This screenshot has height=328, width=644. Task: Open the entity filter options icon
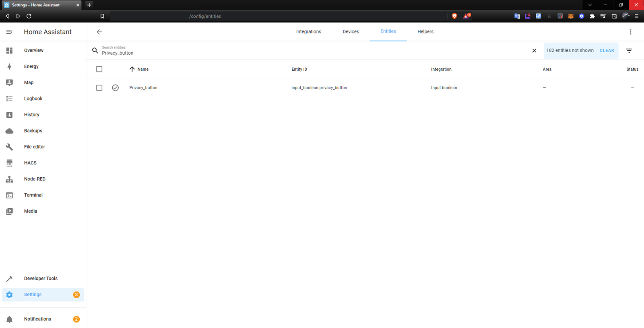[x=629, y=51]
